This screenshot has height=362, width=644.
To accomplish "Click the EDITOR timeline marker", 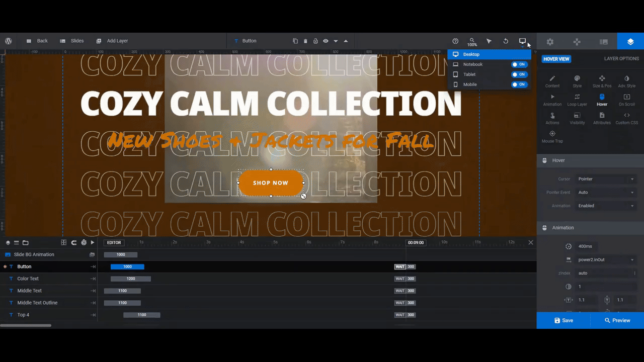I will coord(114,243).
